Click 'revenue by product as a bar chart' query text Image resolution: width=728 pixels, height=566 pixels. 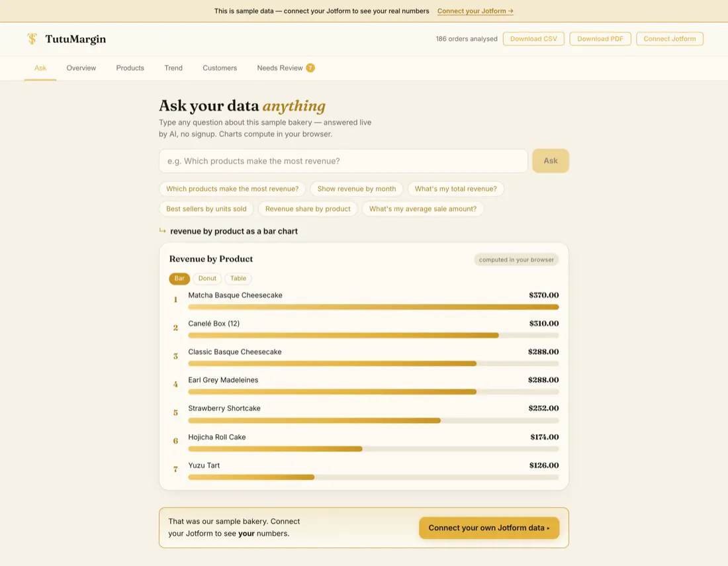tap(234, 231)
